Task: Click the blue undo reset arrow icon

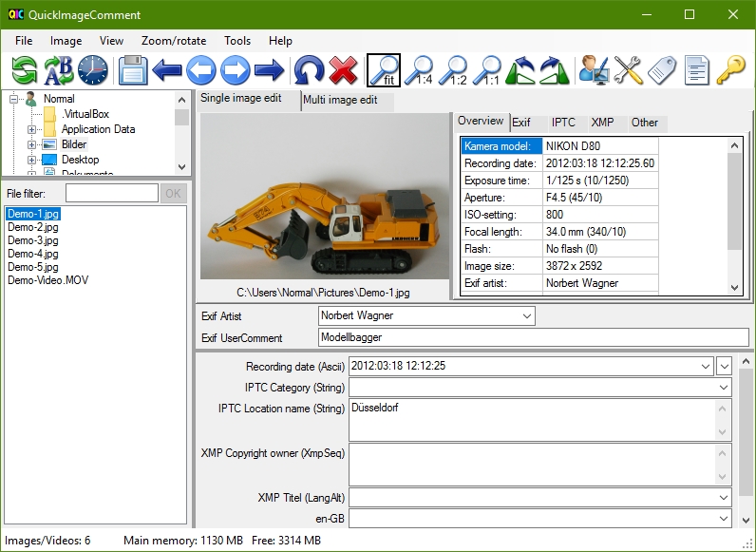Action: click(309, 70)
